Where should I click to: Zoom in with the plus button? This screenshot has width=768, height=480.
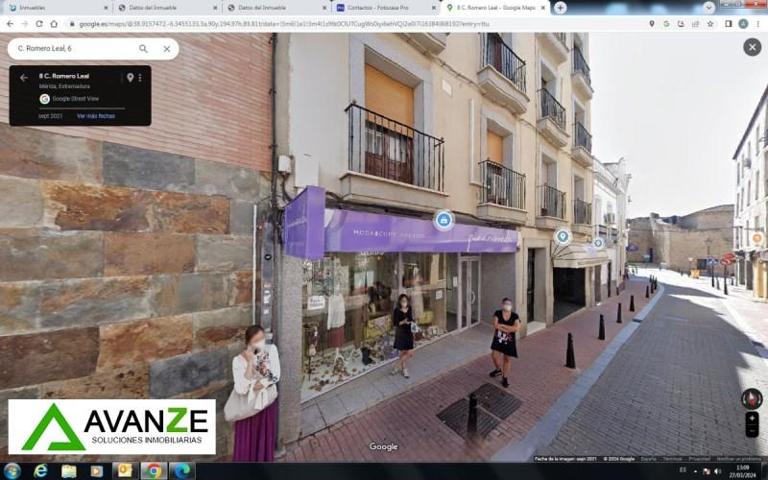pos(752,419)
